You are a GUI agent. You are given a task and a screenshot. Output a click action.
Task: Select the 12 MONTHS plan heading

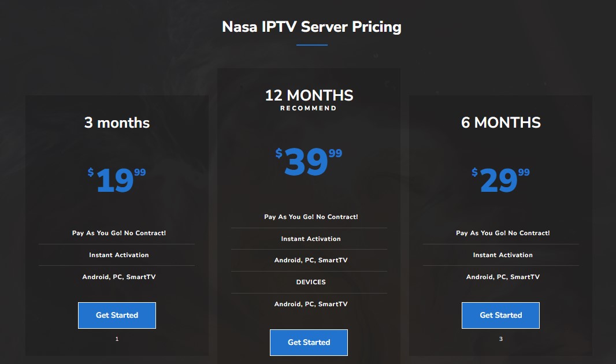pos(309,95)
